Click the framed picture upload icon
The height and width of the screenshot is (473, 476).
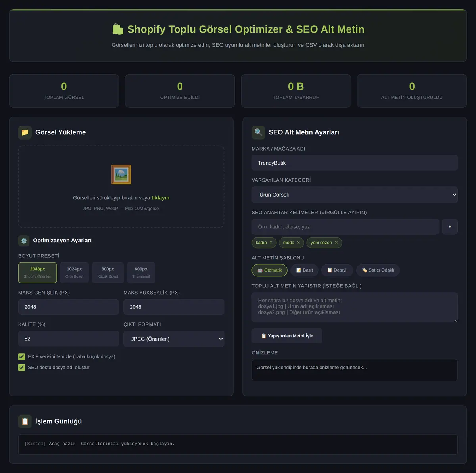click(x=121, y=174)
